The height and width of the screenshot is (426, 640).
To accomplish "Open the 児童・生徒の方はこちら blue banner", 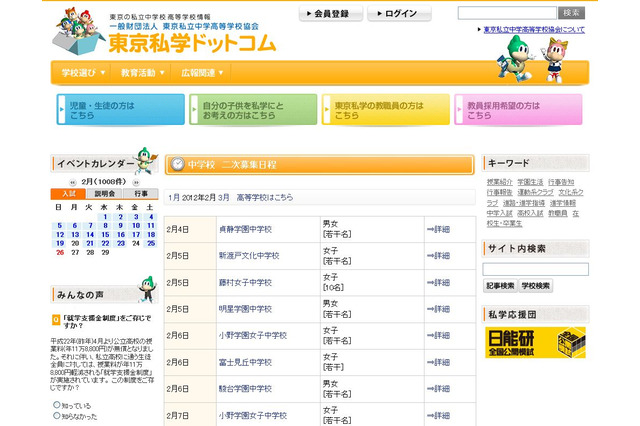I will pos(121,109).
